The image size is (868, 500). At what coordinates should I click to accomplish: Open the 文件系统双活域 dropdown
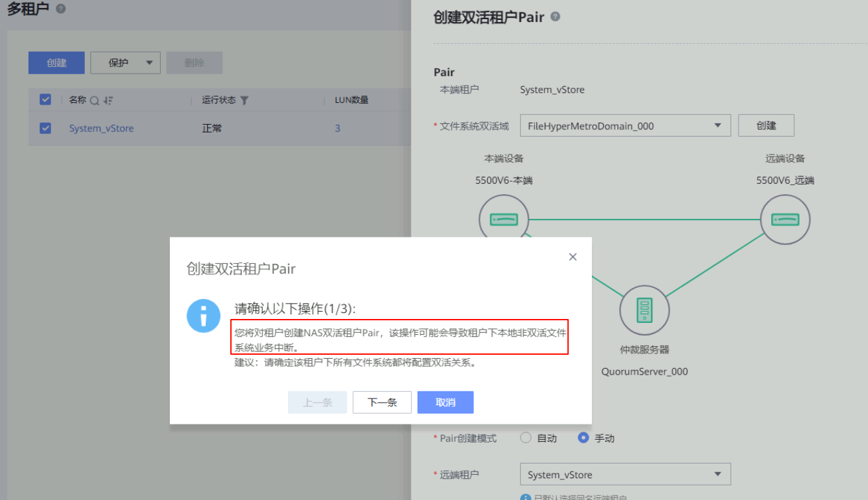coord(624,125)
